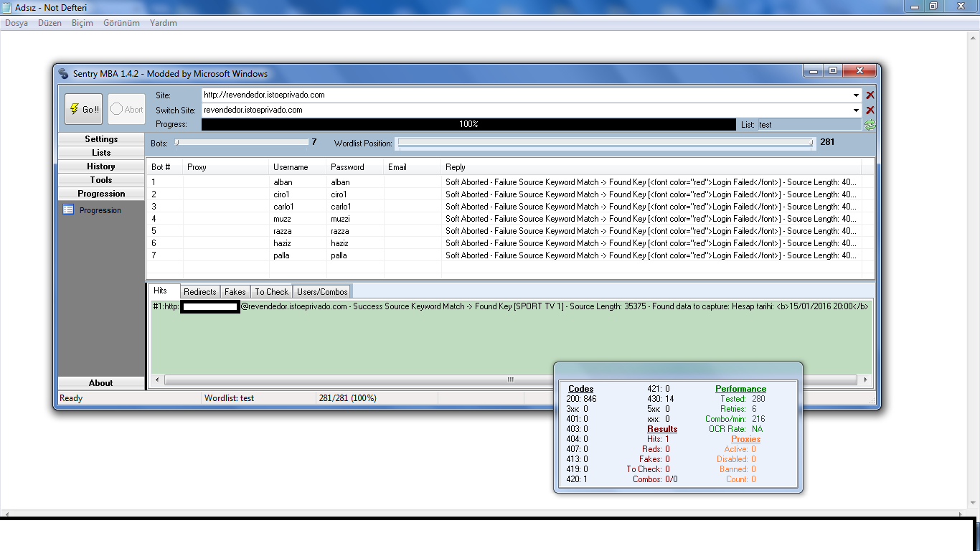Open the Settings sidebar section
Viewport: 980px width, 551px height.
pos(101,139)
